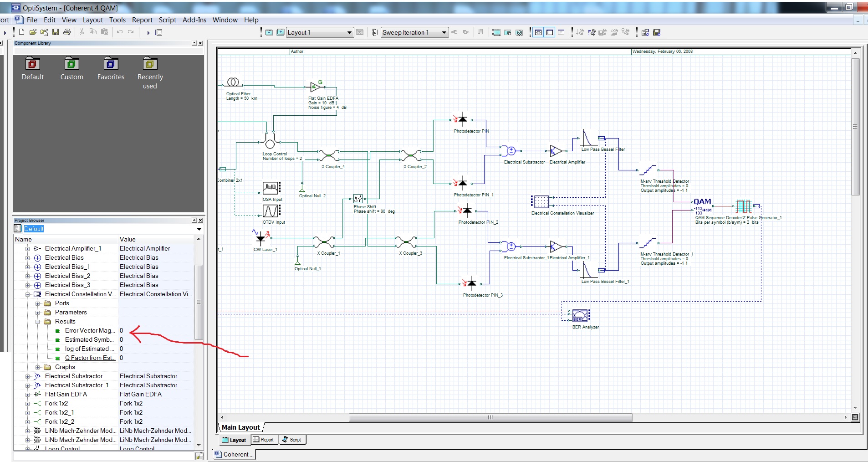The height and width of the screenshot is (462, 868).
Task: Switch to the Script tab
Action: [292, 440]
